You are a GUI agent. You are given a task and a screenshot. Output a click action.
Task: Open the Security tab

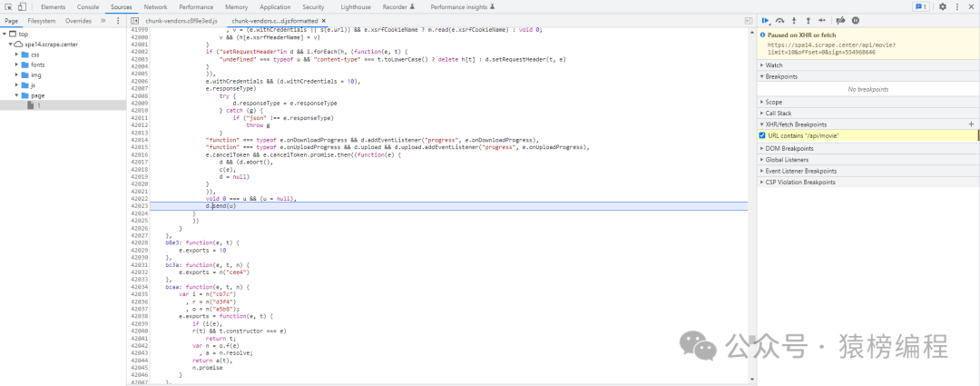(313, 7)
